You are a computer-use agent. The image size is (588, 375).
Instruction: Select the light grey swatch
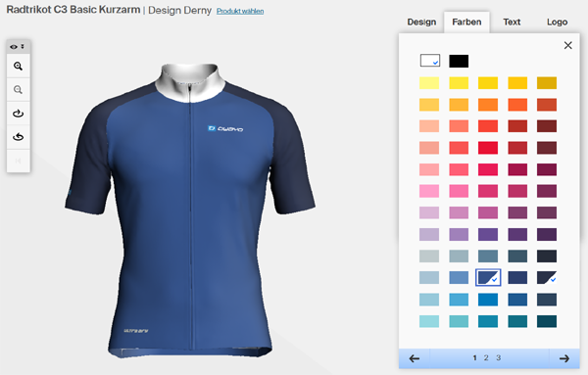[429, 257]
